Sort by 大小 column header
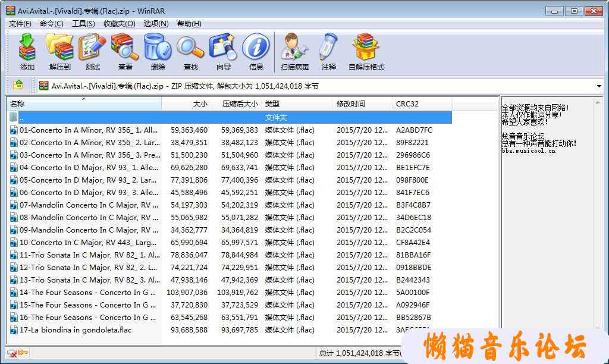The width and height of the screenshot is (609, 364). [x=186, y=103]
